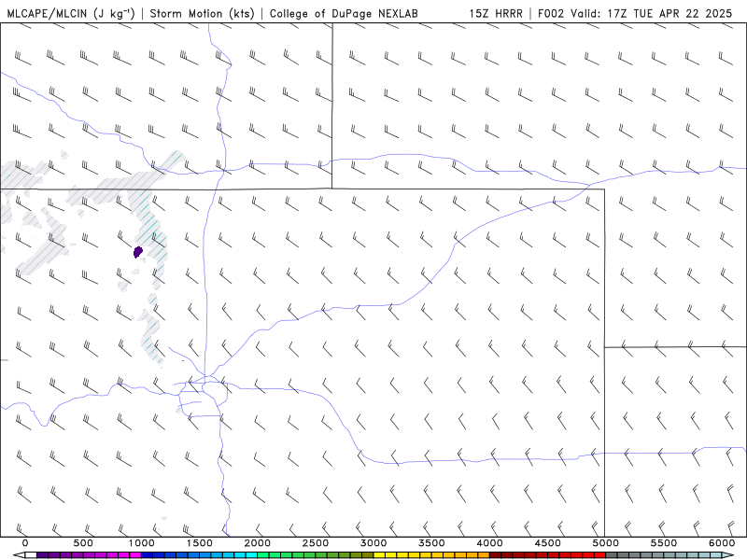747x560 pixels.
Task: Click the Storm Motion (kts) label
Action: (x=203, y=13)
